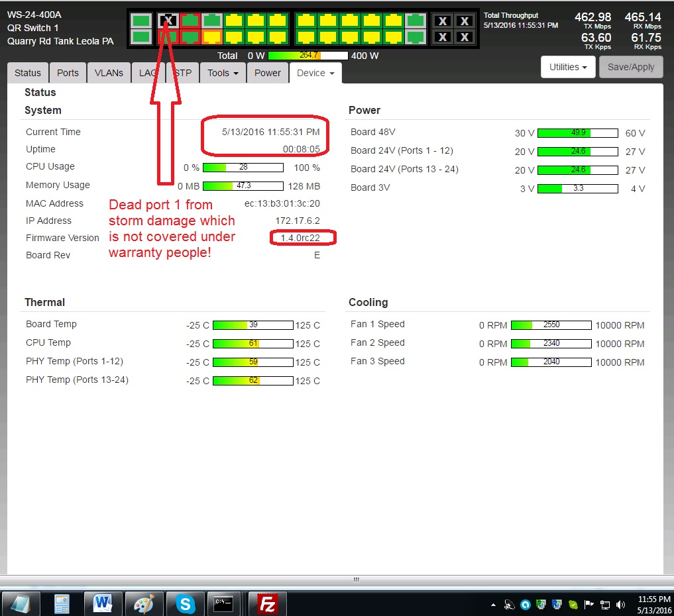Open the Power tab
The height and width of the screenshot is (616, 674).
[x=268, y=73]
